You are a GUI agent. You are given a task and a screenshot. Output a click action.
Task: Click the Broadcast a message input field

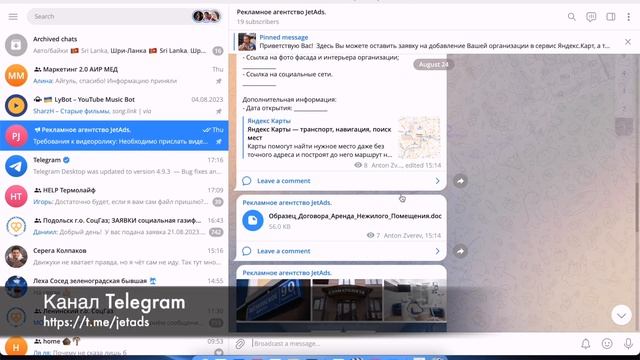click(412, 344)
